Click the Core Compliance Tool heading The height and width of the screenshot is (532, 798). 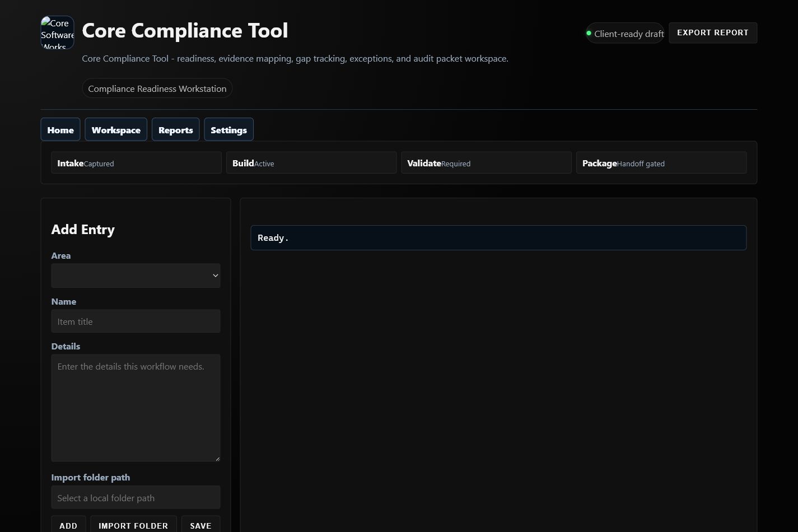pyautogui.click(x=185, y=30)
